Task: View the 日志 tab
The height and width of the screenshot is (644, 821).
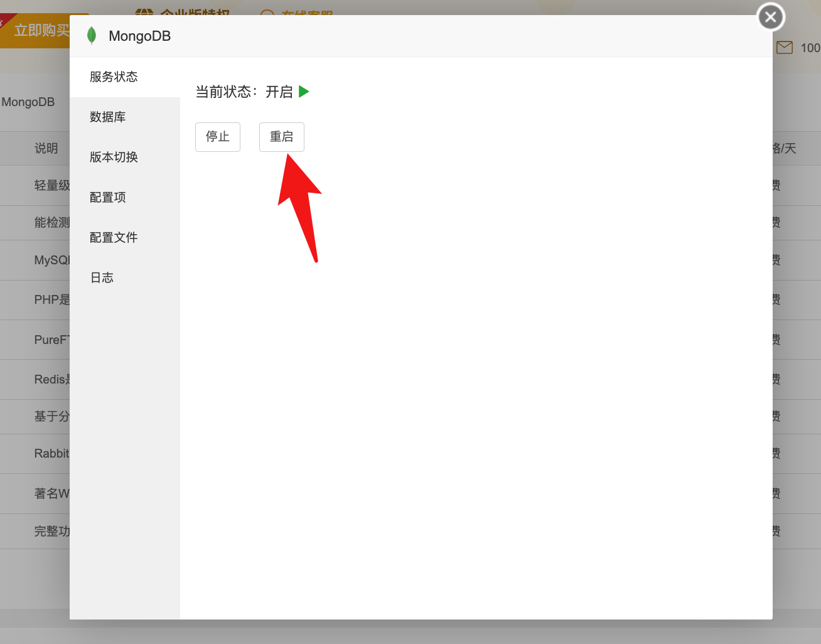Action: point(125,278)
